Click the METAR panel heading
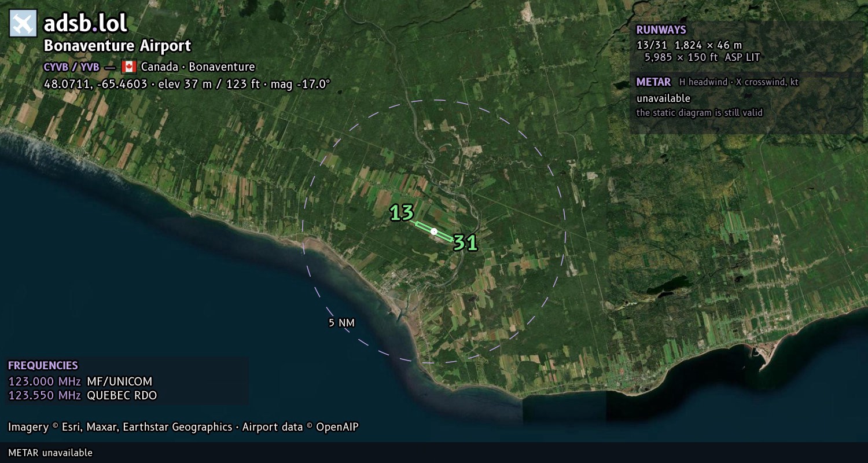 [653, 82]
